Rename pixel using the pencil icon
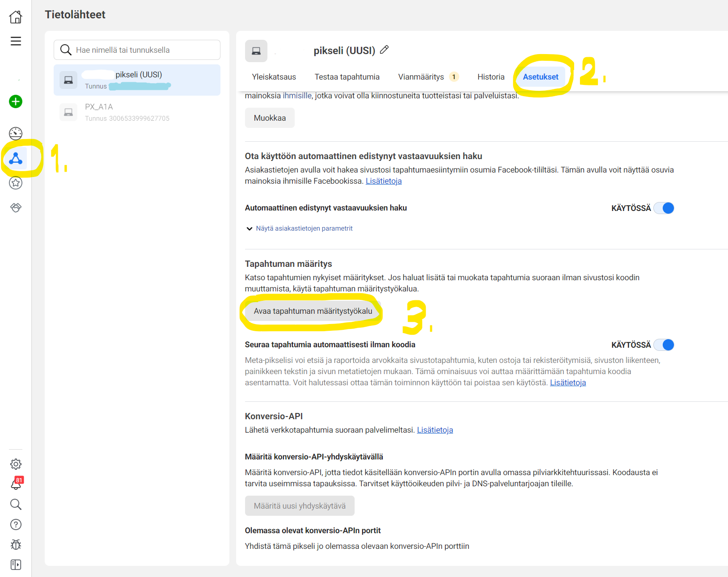Viewport: 728px width, 577px height. pyautogui.click(x=385, y=50)
